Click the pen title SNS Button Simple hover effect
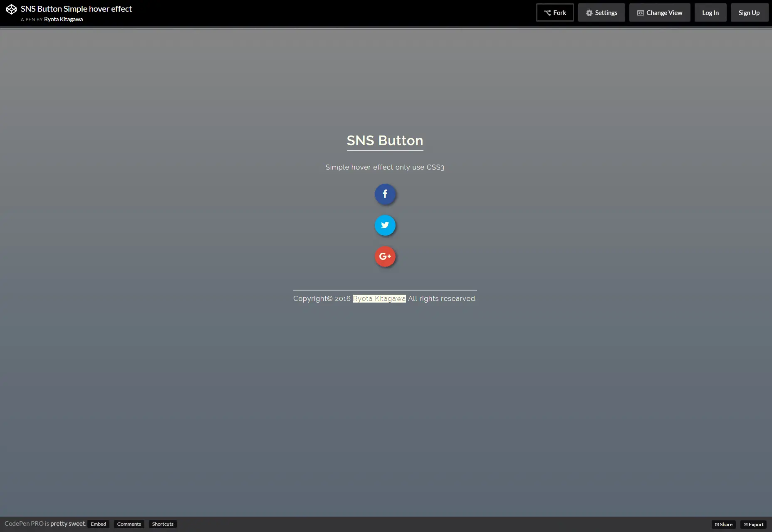The image size is (772, 532). (x=76, y=8)
